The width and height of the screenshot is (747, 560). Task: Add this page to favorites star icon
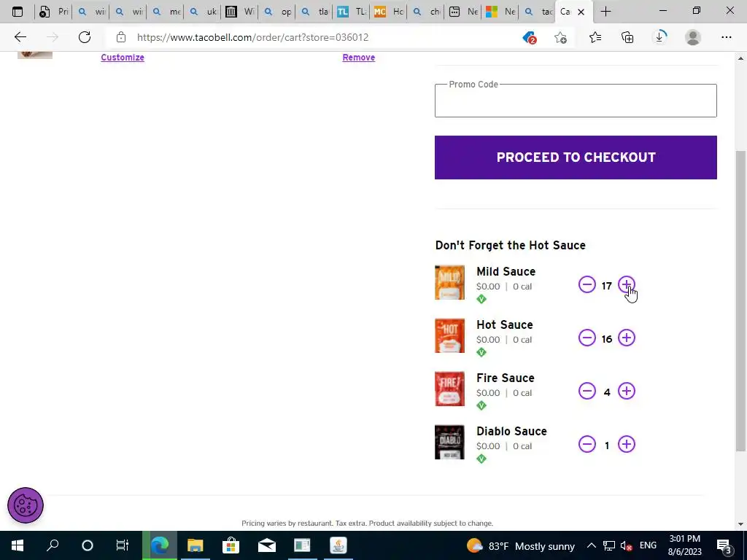point(561,37)
